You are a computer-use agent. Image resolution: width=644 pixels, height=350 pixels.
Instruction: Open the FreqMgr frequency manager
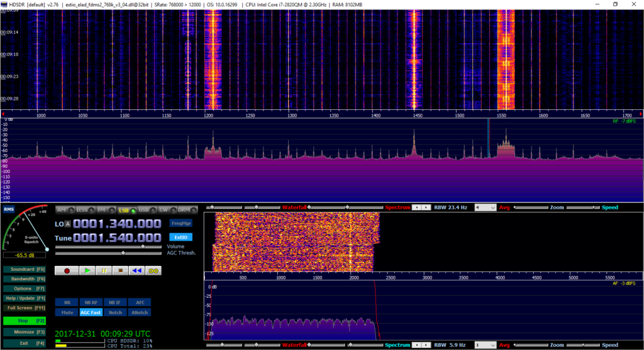point(181,223)
